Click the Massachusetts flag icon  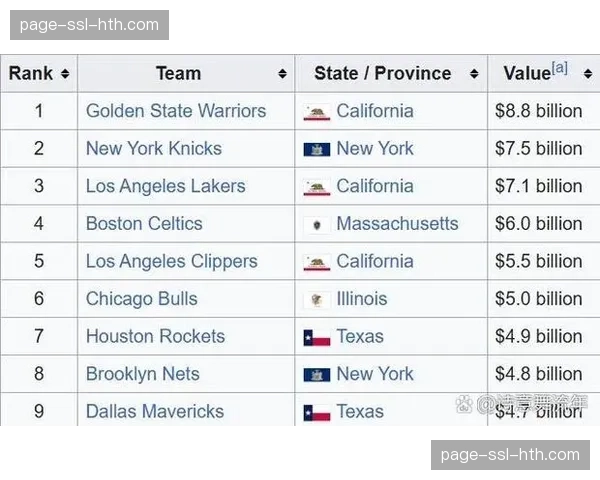[x=317, y=225]
